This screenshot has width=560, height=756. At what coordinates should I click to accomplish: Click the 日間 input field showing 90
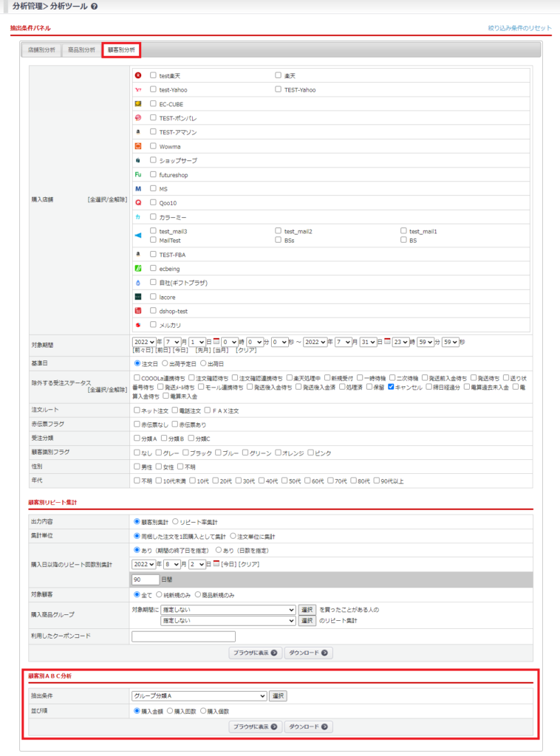click(x=146, y=580)
